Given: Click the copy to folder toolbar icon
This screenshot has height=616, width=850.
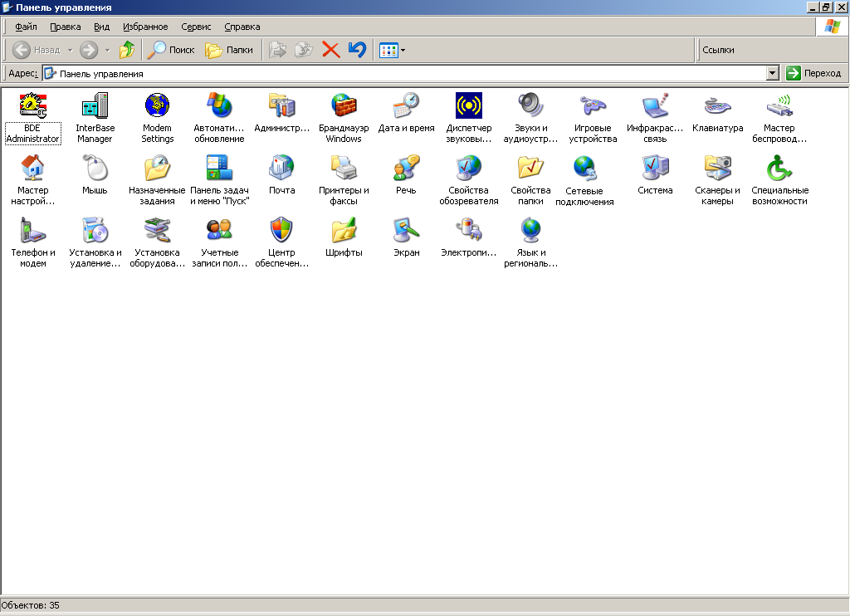Looking at the screenshot, I should point(304,50).
